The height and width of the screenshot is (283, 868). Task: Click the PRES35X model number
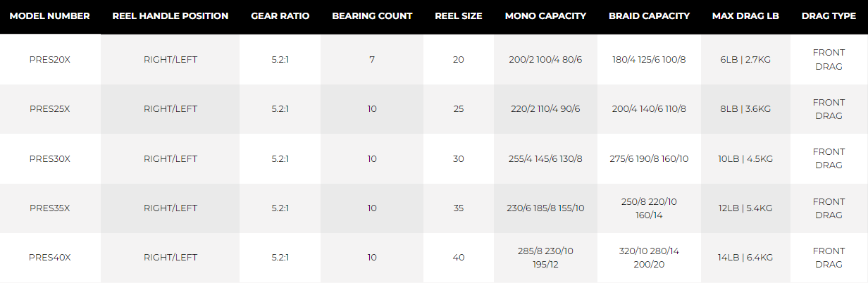pyautogui.click(x=50, y=208)
